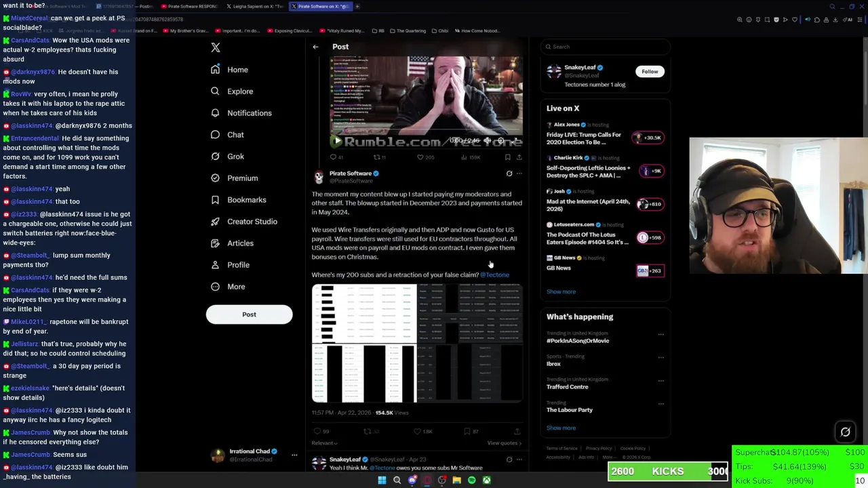The height and width of the screenshot is (488, 868).
Task: Open options for Ibrox trend
Action: (661, 357)
